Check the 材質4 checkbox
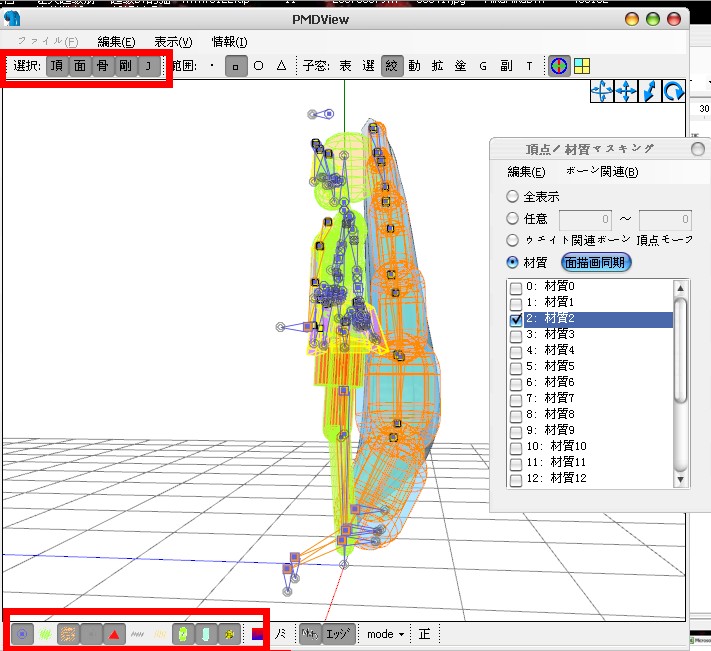The width and height of the screenshot is (711, 651). (x=516, y=351)
